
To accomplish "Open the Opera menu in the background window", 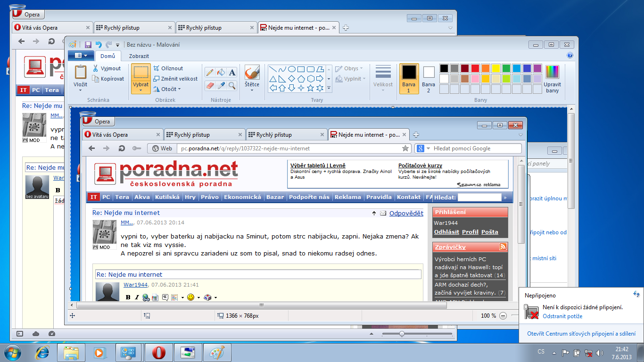I will [x=28, y=15].
